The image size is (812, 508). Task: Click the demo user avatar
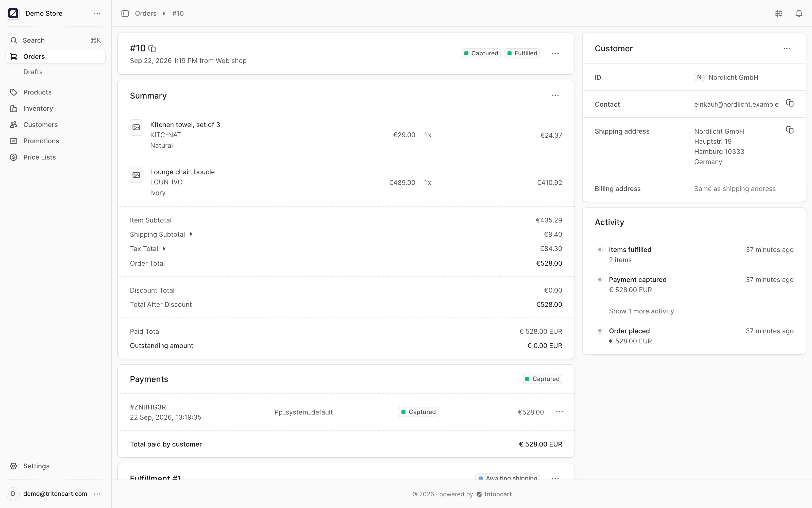pyautogui.click(x=13, y=494)
